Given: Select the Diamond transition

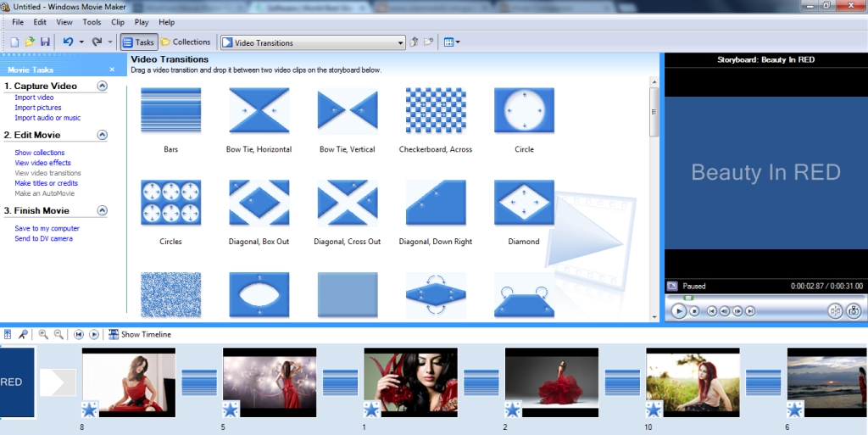Looking at the screenshot, I should (524, 203).
